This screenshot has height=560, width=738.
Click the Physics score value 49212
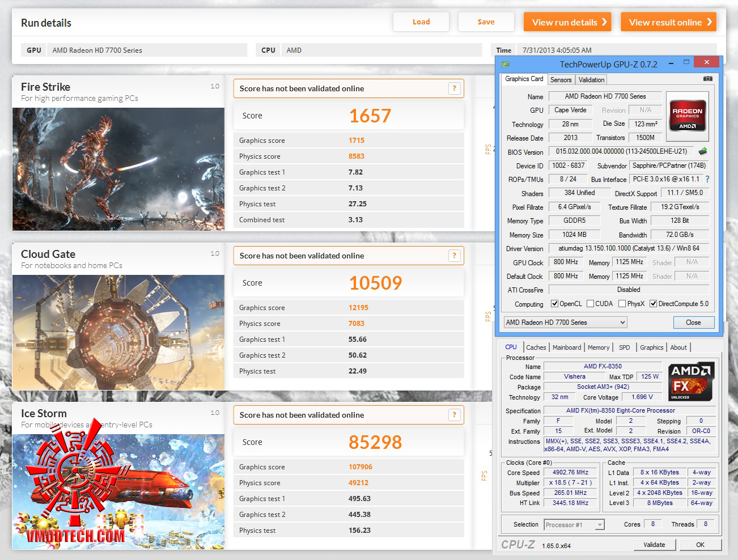click(358, 483)
